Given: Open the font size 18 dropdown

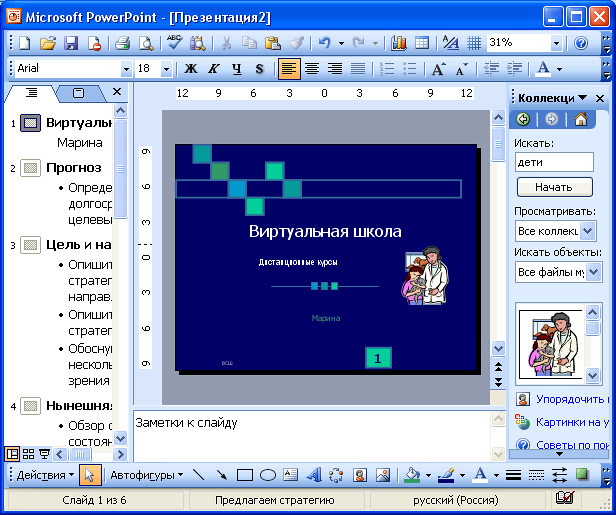Looking at the screenshot, I should point(167,70).
